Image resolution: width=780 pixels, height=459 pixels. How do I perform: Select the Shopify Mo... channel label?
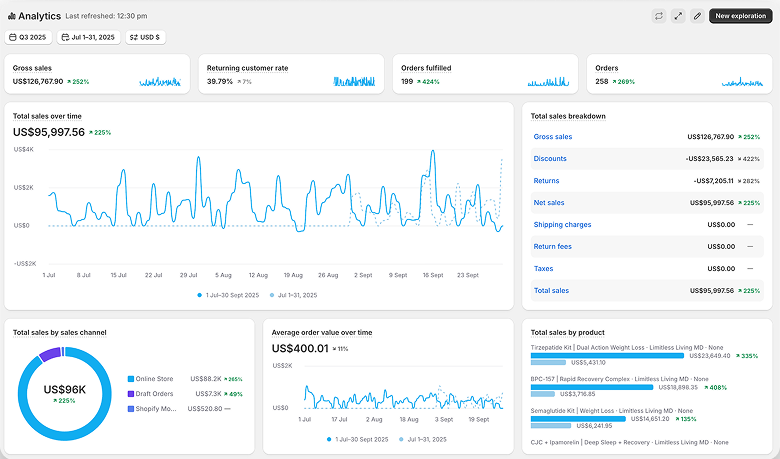[x=156, y=409]
